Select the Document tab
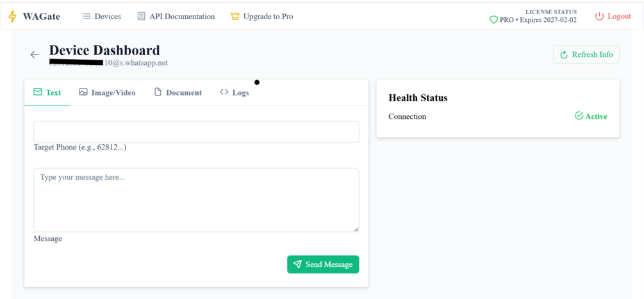Screen dimensions: 644x299 (178, 92)
